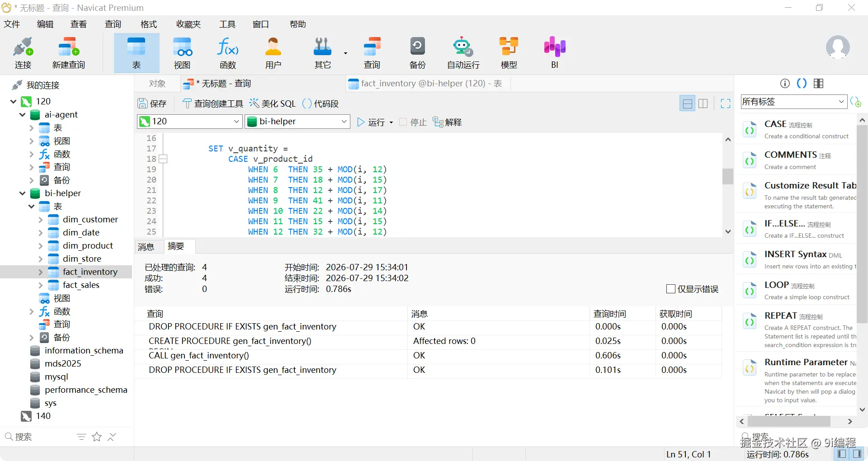The width and height of the screenshot is (868, 461).
Task: Click the 自动运行 (Automation) toolbar icon
Action: pyautogui.click(x=463, y=53)
